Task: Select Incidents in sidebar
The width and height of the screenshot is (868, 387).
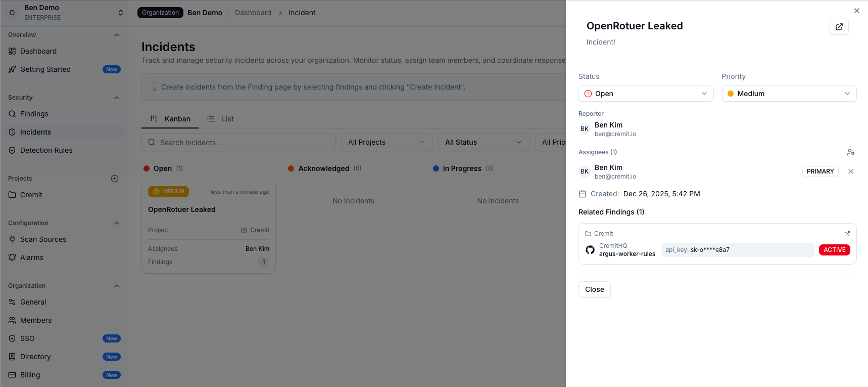Action: [x=64, y=132]
